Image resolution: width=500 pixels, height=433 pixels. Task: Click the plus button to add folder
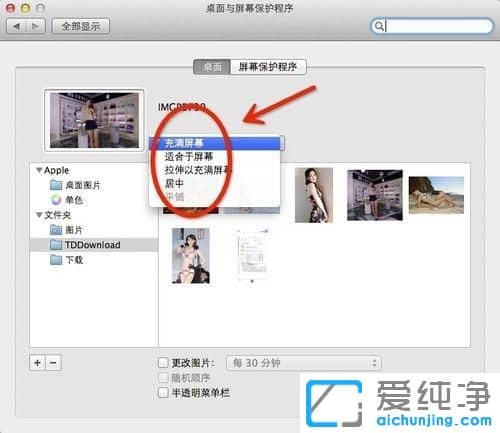click(x=37, y=363)
